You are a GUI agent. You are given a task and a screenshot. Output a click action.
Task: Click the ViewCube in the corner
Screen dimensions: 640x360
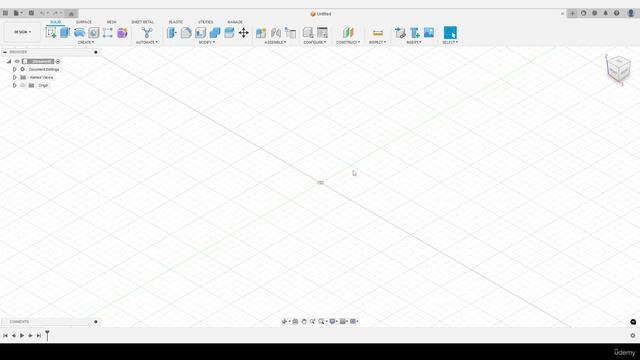click(619, 69)
